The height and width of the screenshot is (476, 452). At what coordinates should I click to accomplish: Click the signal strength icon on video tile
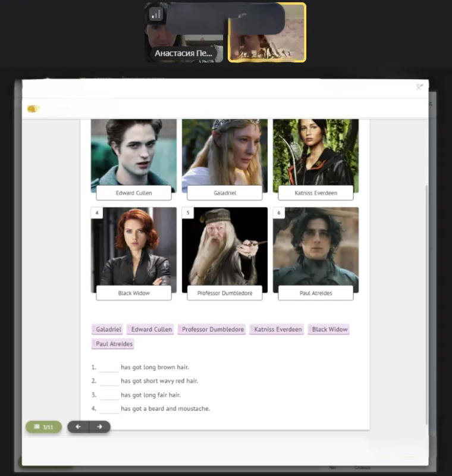point(156,14)
